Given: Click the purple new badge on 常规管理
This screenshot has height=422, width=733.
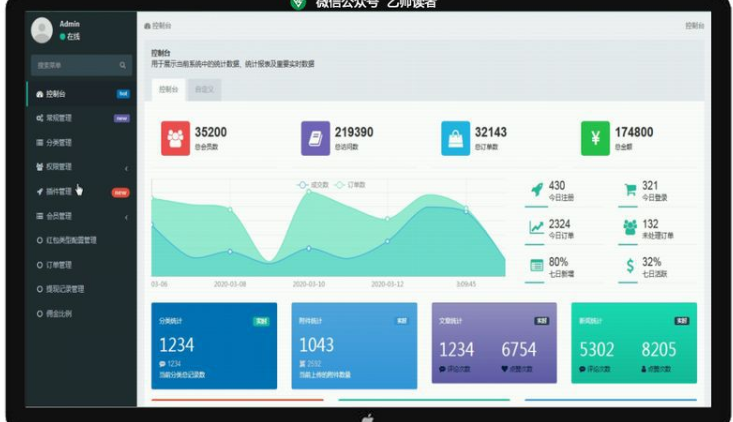Looking at the screenshot, I should pos(122,119).
